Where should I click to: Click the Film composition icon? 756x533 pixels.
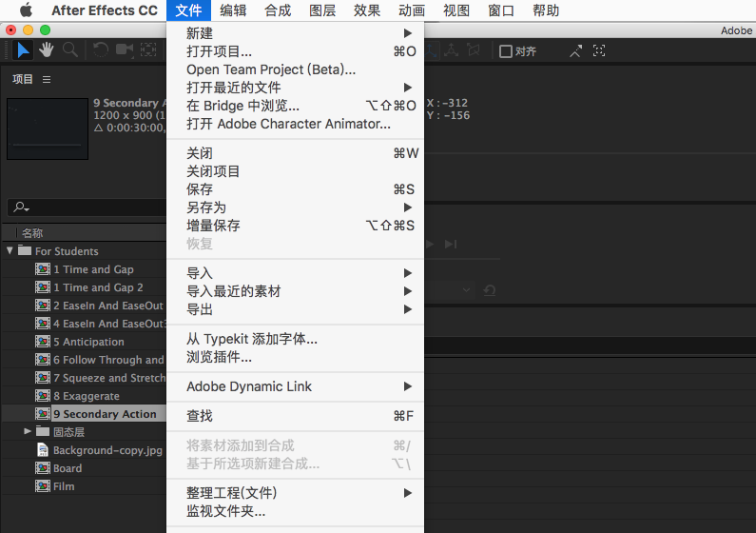(x=43, y=486)
